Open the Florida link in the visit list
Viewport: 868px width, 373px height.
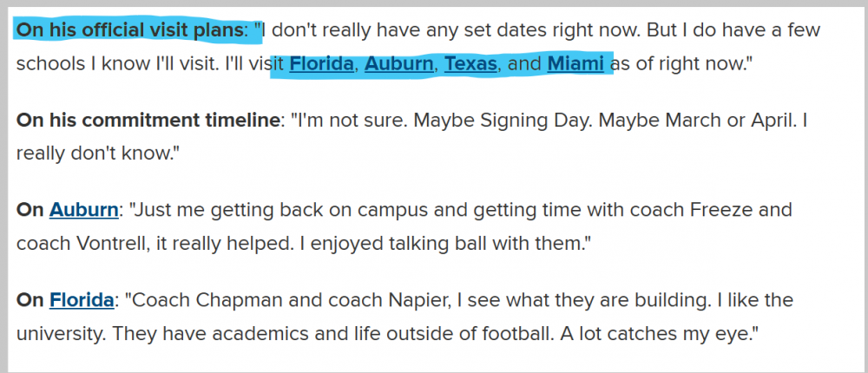pyautogui.click(x=322, y=64)
